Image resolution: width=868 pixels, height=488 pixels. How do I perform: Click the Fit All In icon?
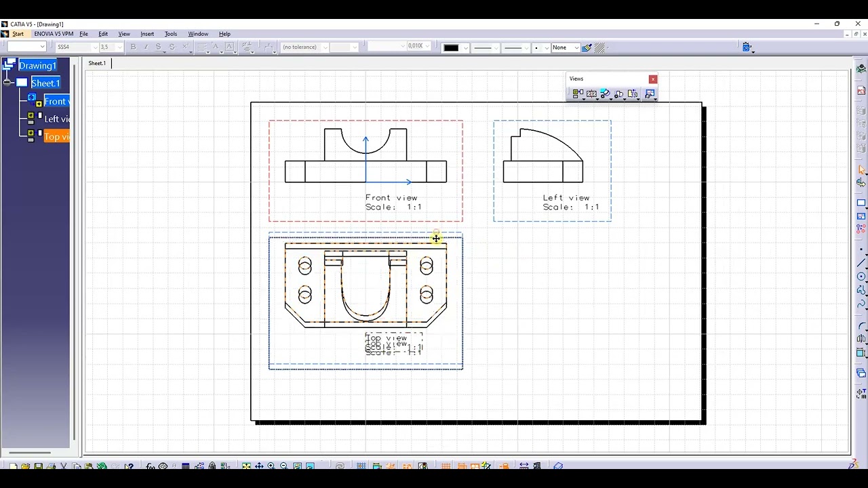(246, 466)
